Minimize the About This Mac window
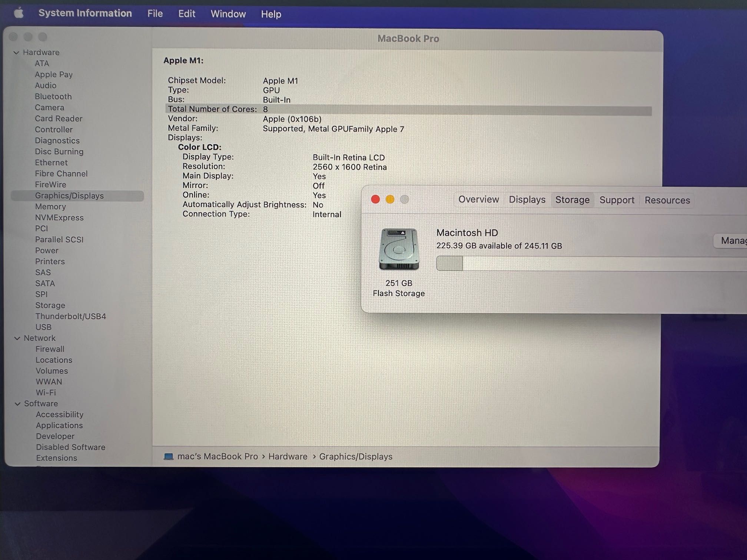The width and height of the screenshot is (747, 560). 390,199
